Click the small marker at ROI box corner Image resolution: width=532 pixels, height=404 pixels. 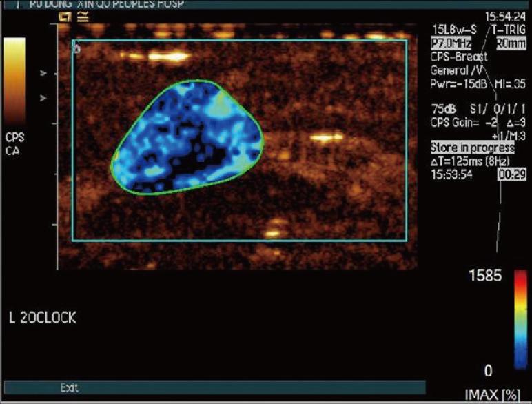coord(77,48)
